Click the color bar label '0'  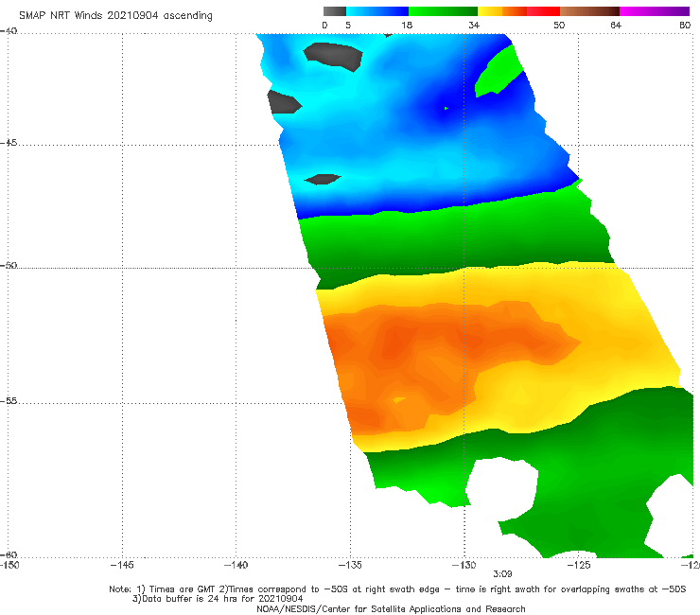324,25
